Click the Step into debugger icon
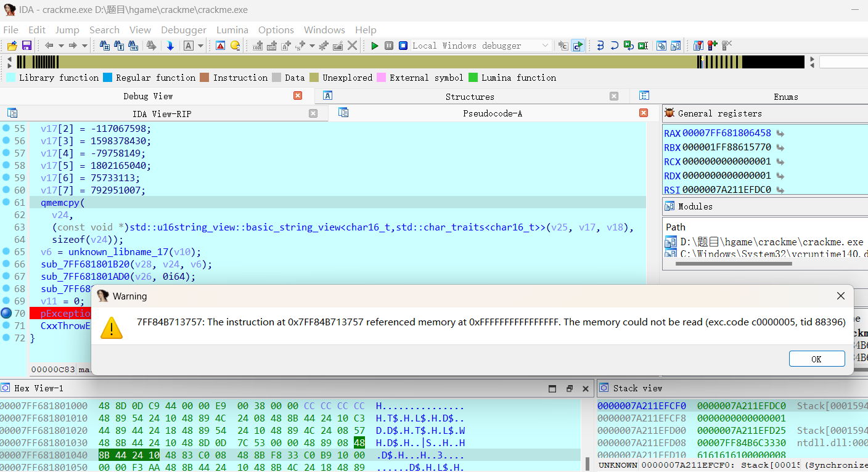Image resolution: width=868 pixels, height=472 pixels. (600, 46)
